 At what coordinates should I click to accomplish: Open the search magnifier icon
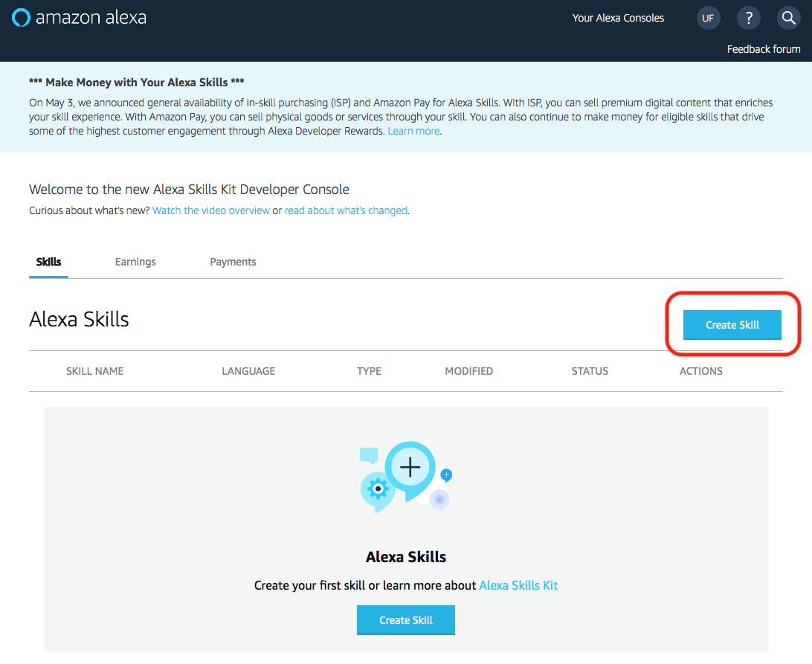pos(788,17)
